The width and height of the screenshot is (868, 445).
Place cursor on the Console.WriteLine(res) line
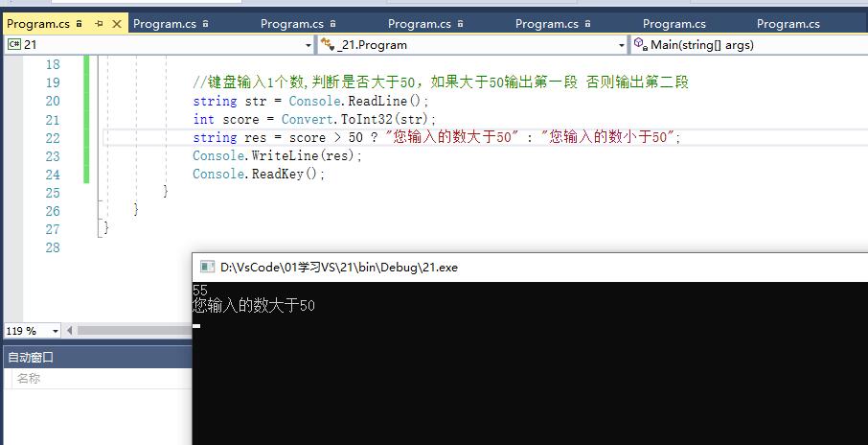[x=278, y=156]
